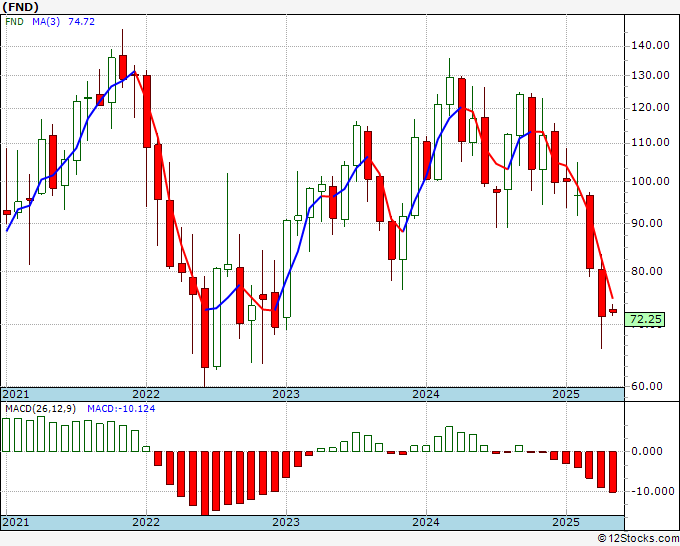Pick 2024 on the MACD panel time axis
Viewport: 680px width, 546px height.
[x=426, y=522]
